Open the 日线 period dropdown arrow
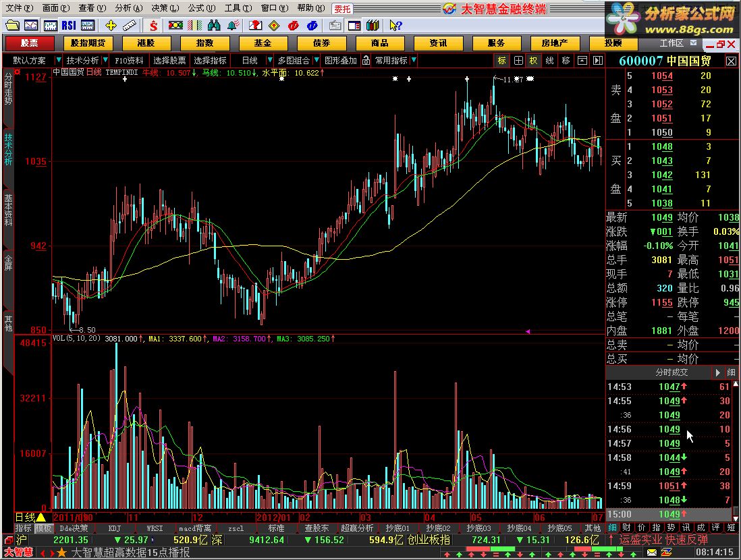Image resolution: width=741 pixels, height=560 pixels. [270, 60]
